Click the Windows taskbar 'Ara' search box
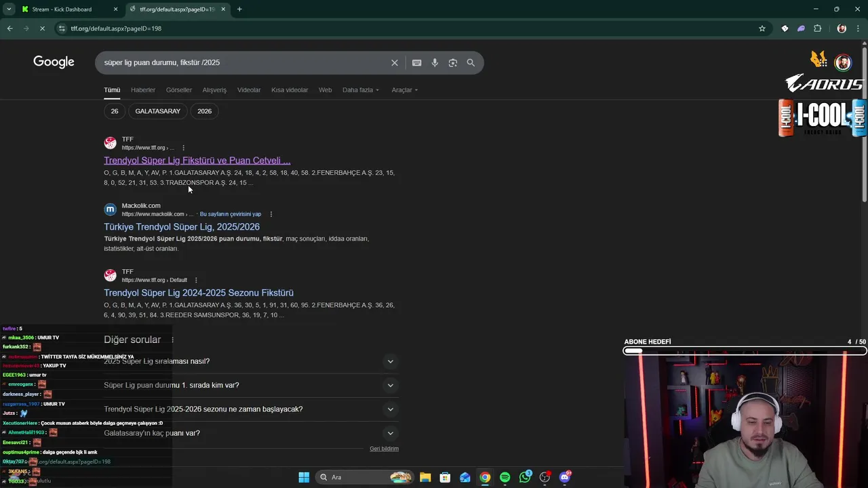The height and width of the screenshot is (488, 868). [365, 477]
